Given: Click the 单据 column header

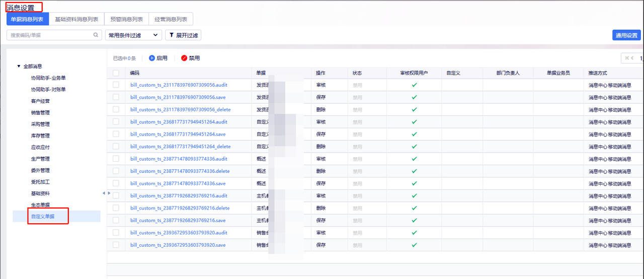Looking at the screenshot, I should (261, 73).
